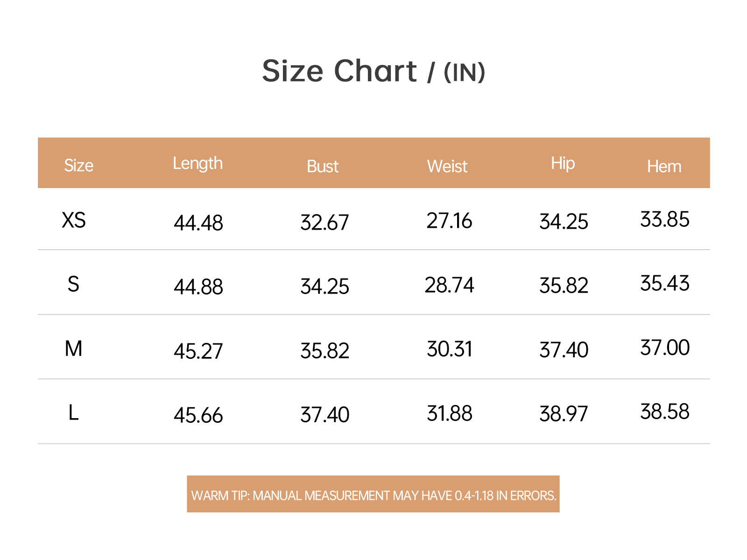The height and width of the screenshot is (560, 747).
Task: Select the L size row label
Action: click(x=73, y=413)
